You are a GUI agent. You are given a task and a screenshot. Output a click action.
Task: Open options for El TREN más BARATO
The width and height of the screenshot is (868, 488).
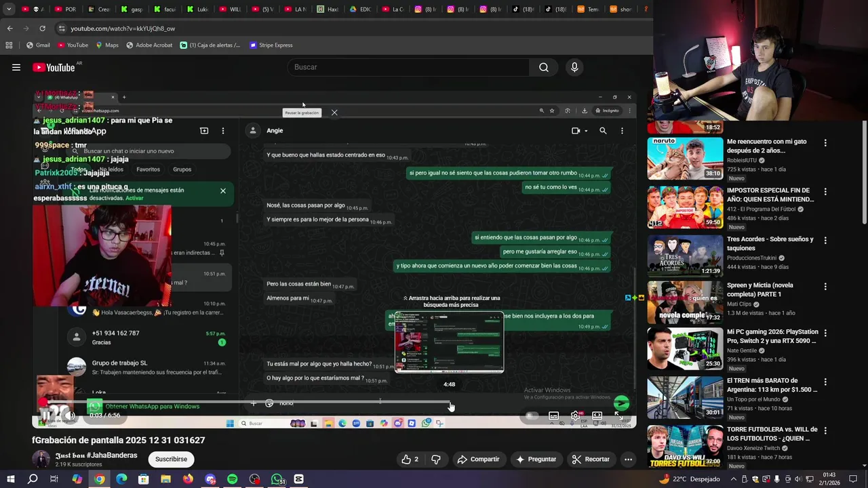825,382
